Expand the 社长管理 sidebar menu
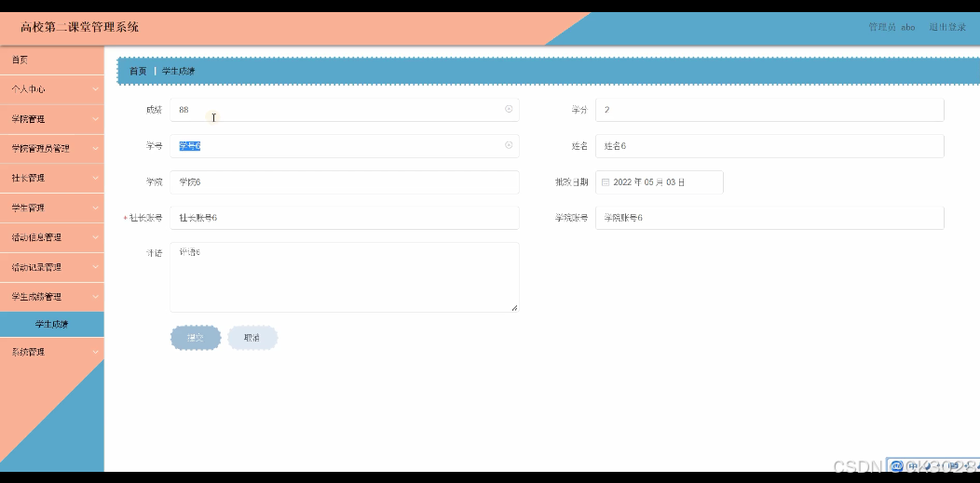Image resolution: width=980 pixels, height=483 pixels. coord(52,178)
